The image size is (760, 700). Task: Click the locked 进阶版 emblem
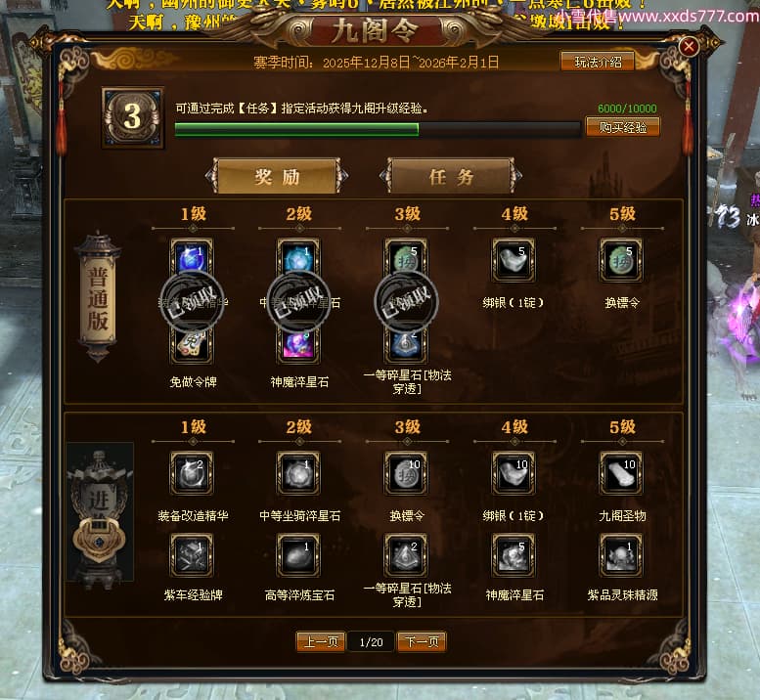100,511
